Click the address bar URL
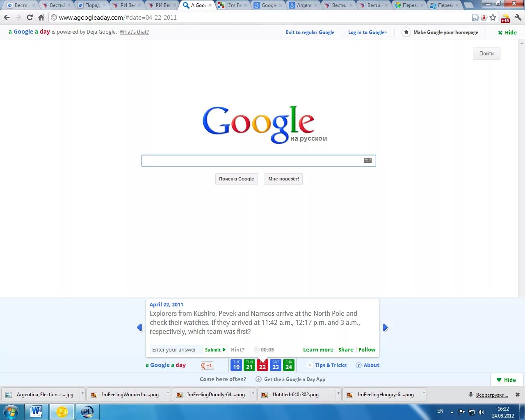Screen dimensions: 525x420 pyautogui.click(x=118, y=18)
